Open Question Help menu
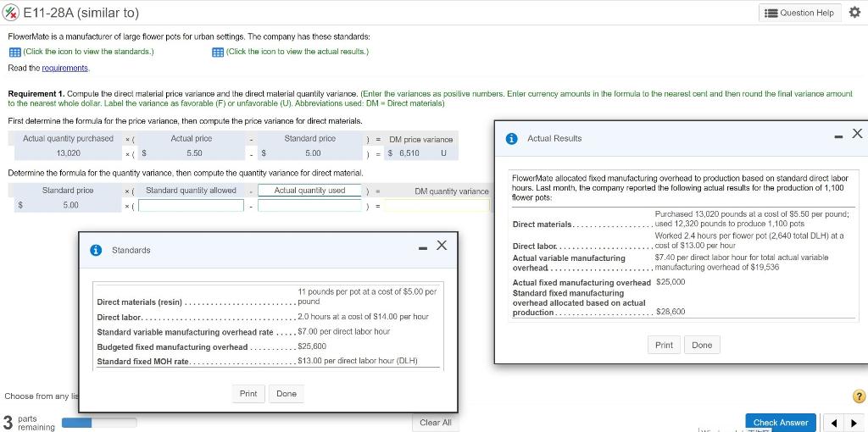Viewport: 868px width, 432px height. click(x=801, y=13)
